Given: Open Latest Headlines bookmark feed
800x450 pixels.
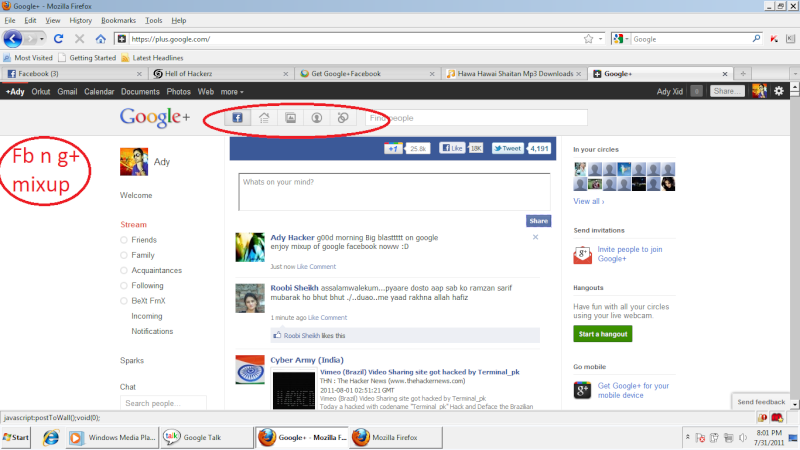Looking at the screenshot, I should 152,58.
